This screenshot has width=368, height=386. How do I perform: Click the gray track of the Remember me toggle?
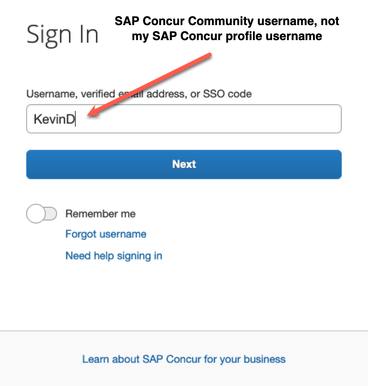[51, 214]
